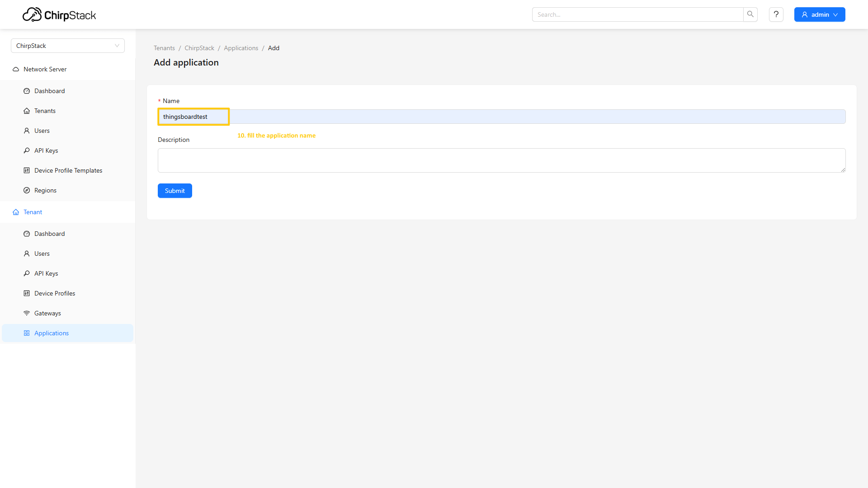Open Device Profiles menu item

point(55,293)
